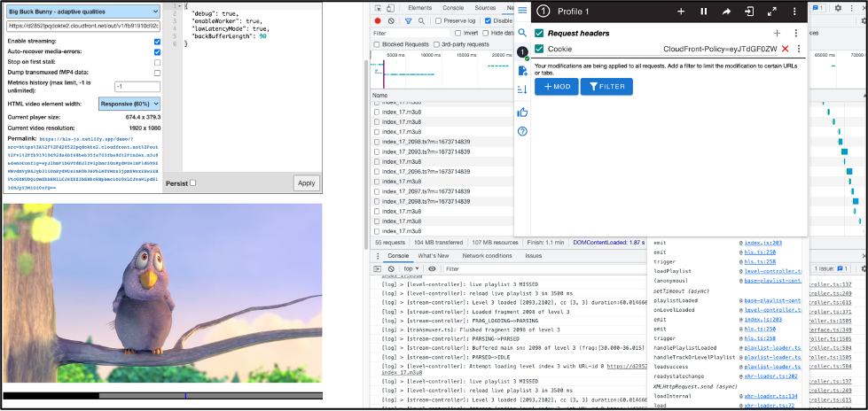Check the Blocked Requests checkbox
Viewport: 868px width, 411px height.
[x=377, y=44]
